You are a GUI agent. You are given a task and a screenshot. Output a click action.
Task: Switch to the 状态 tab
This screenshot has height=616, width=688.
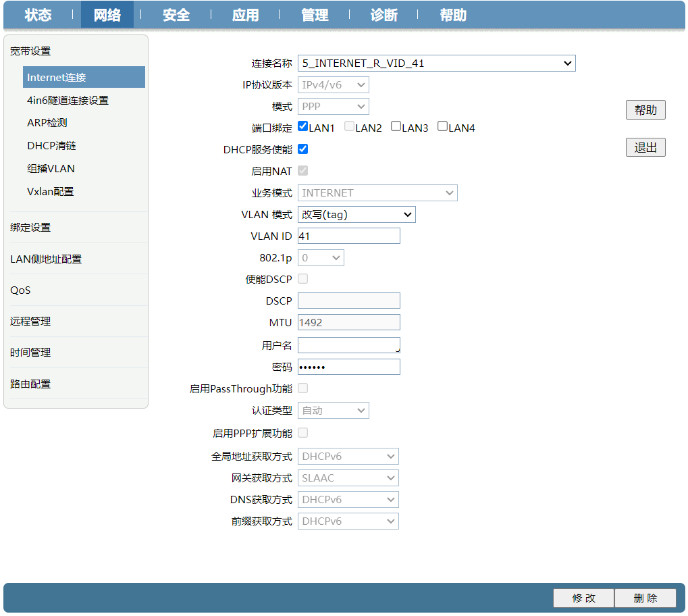(37, 15)
